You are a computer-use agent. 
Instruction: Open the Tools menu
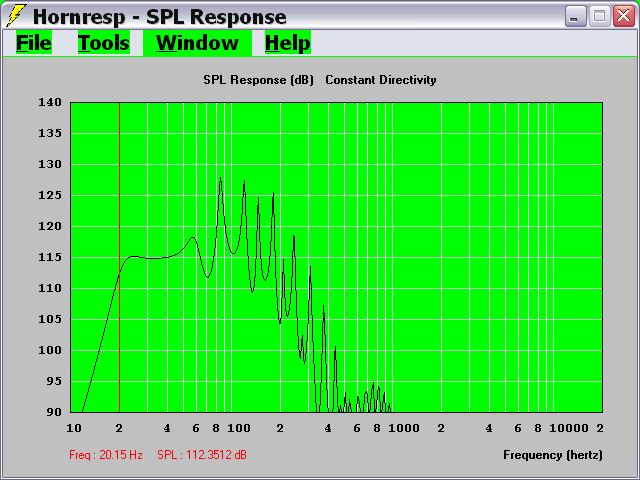(104, 43)
